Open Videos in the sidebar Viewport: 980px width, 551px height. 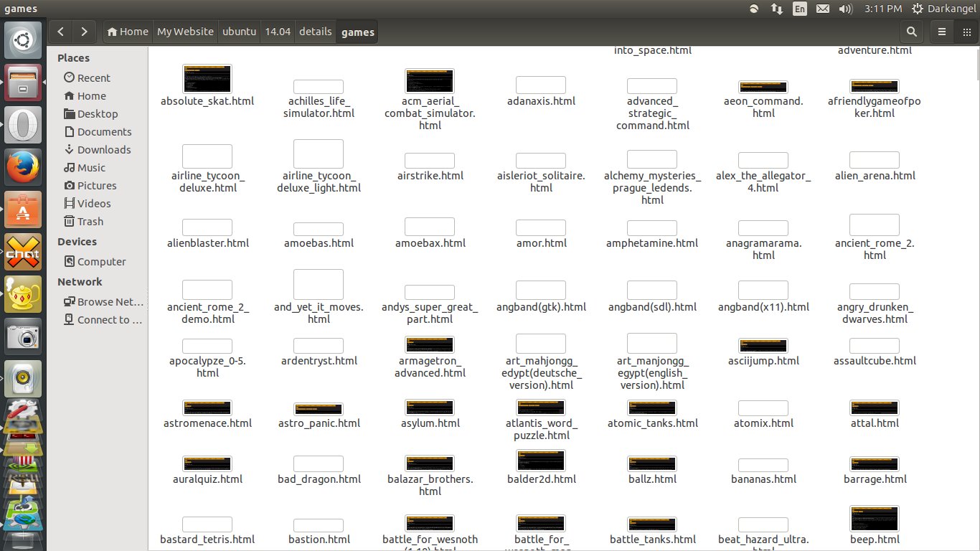[94, 203]
